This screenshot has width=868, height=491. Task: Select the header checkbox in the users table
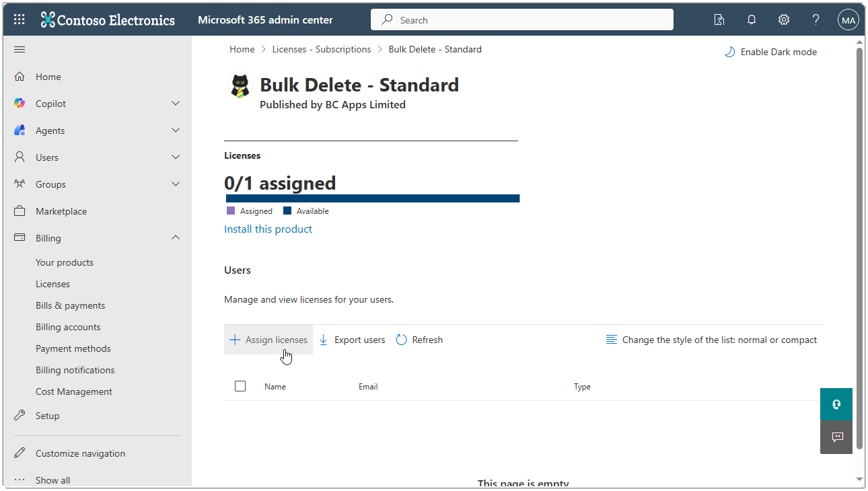[x=240, y=386]
